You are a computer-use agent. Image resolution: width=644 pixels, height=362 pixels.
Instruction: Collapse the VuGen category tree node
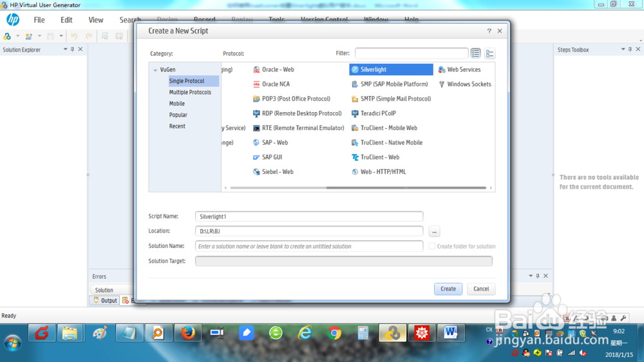point(155,70)
